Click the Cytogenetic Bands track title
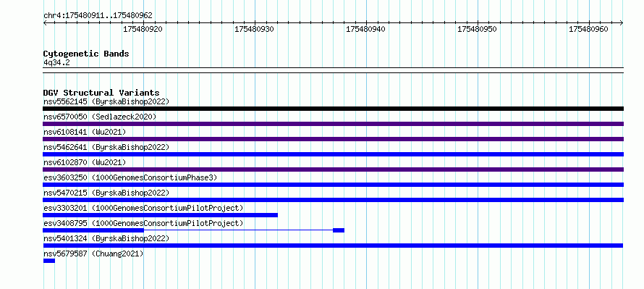 point(86,54)
